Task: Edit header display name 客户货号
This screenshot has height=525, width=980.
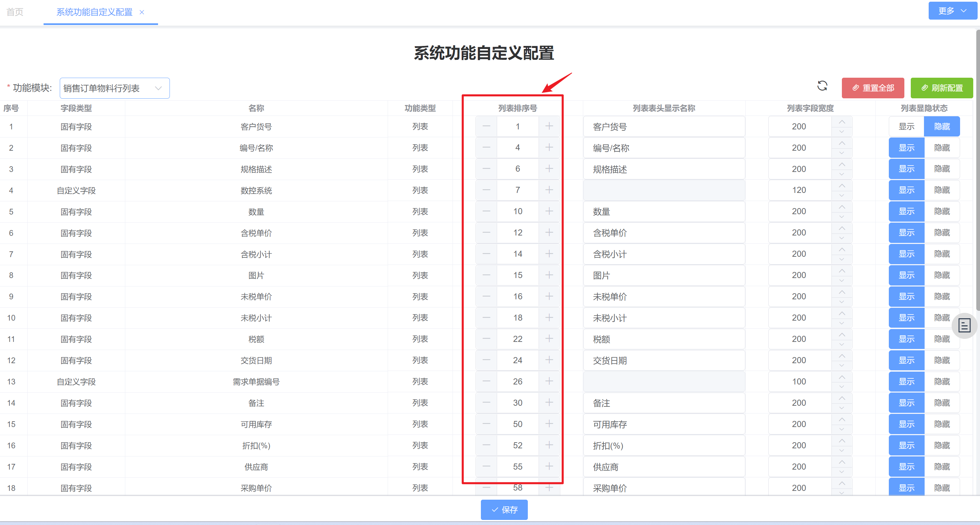Action: click(x=664, y=126)
